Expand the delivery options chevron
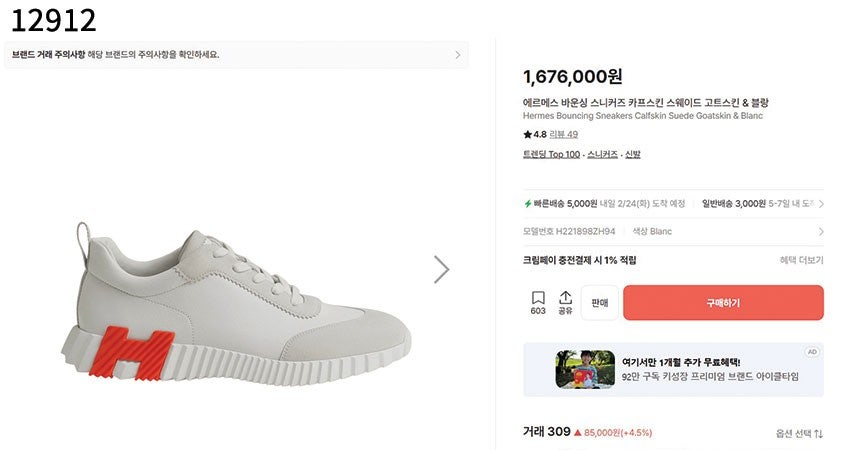This screenshot has height=450, width=860. [820, 203]
